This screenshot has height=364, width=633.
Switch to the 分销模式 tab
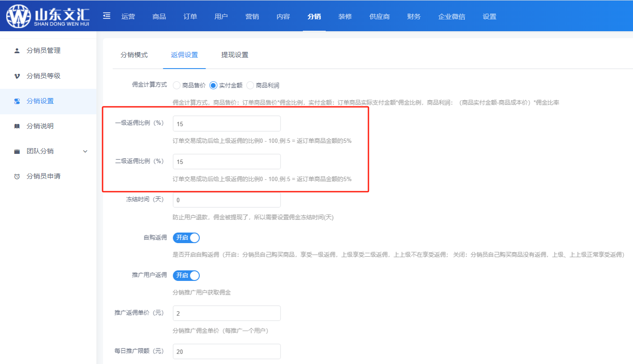134,55
